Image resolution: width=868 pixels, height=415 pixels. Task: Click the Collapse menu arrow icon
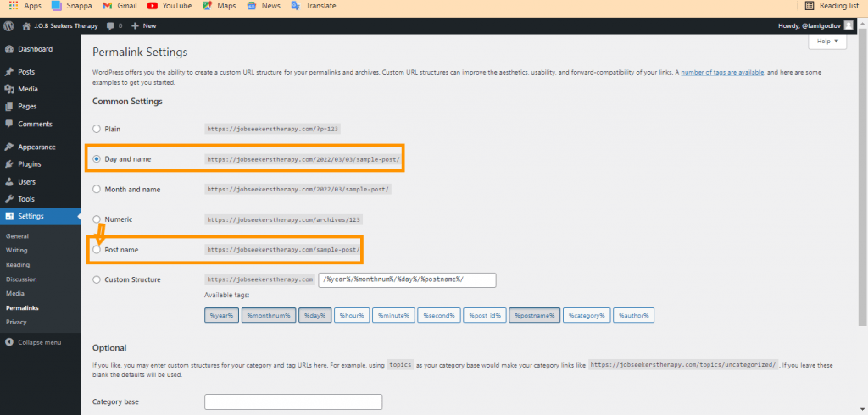[8, 342]
